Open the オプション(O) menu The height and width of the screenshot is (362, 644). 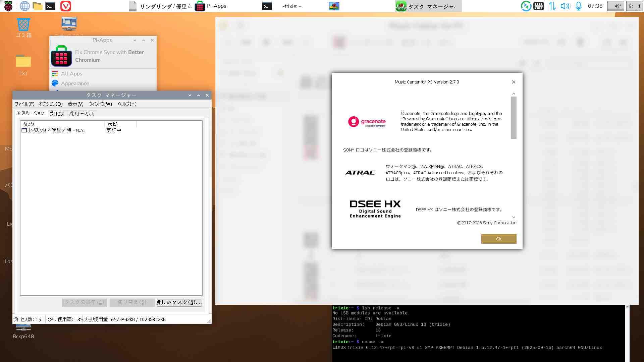tap(50, 104)
